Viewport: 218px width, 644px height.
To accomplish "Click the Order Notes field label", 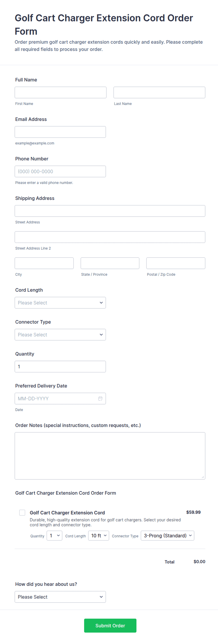I will [78, 426].
